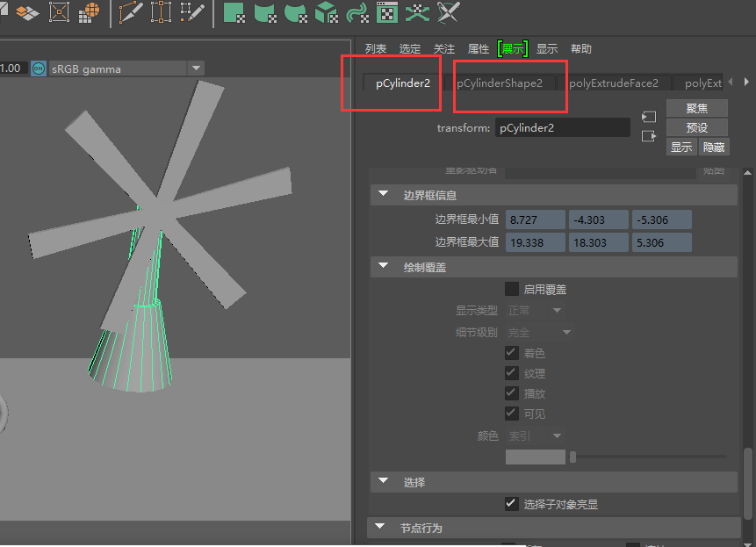Uncheck the 纹理 checkbox
756x547 pixels.
(x=512, y=372)
